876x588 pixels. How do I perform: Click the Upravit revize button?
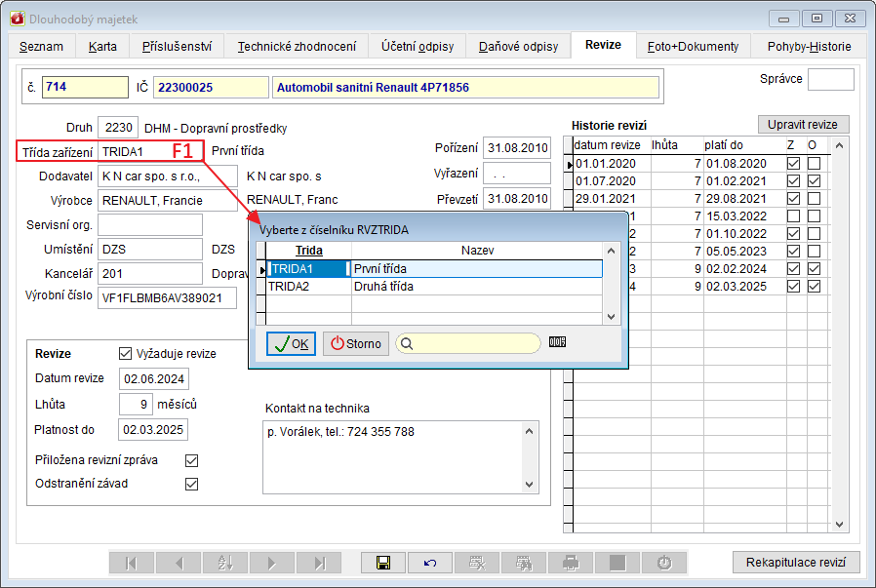tap(804, 125)
